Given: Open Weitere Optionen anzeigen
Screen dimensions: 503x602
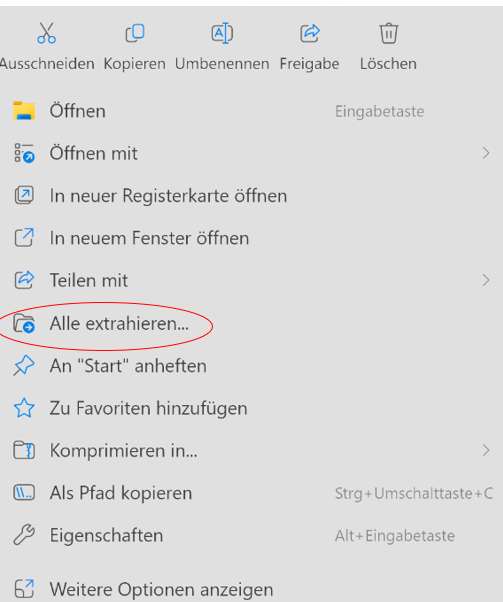Looking at the screenshot, I should (252, 589).
